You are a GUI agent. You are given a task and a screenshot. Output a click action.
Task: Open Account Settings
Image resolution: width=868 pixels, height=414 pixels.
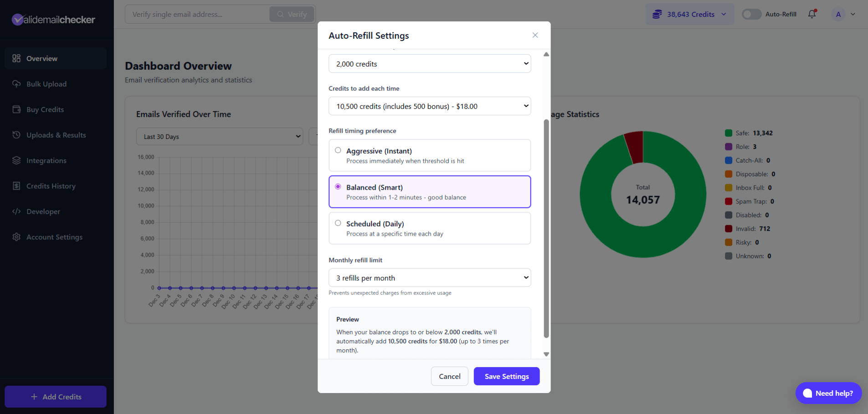[54, 237]
